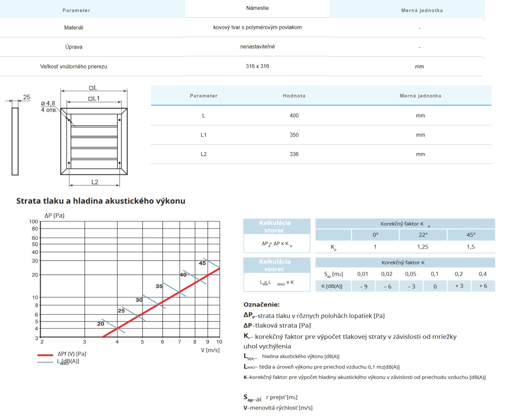Click 'kovový tvar s polymérovým povlakom' cell

click(x=257, y=27)
